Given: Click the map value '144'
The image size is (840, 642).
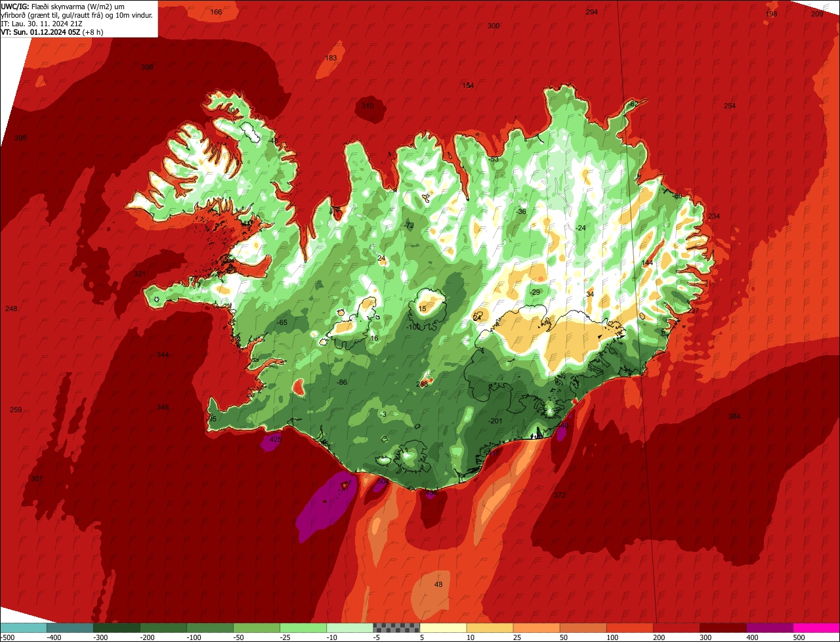Looking at the screenshot, I should pos(647,263).
